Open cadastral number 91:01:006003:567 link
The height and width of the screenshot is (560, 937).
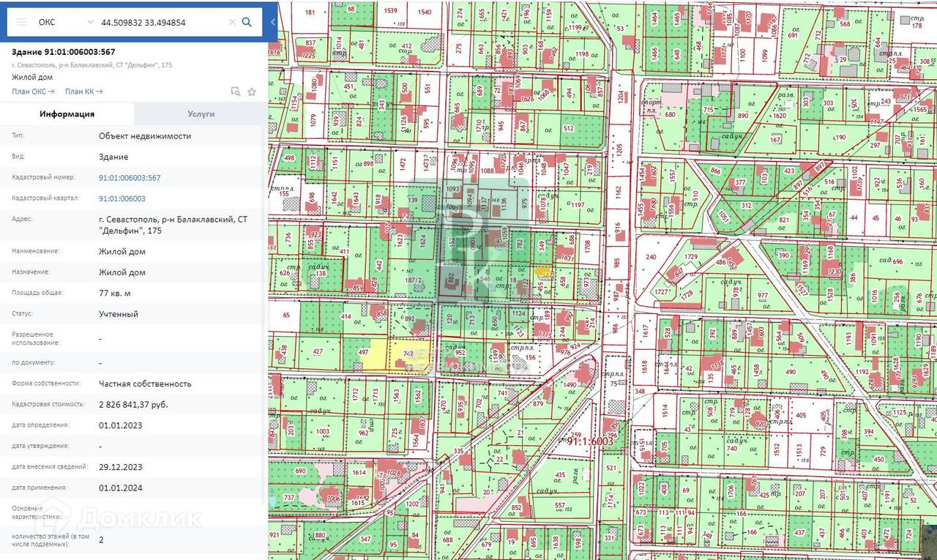(130, 178)
